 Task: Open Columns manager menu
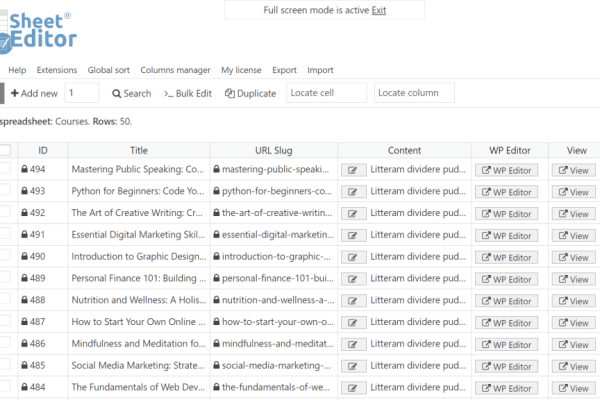pos(175,70)
